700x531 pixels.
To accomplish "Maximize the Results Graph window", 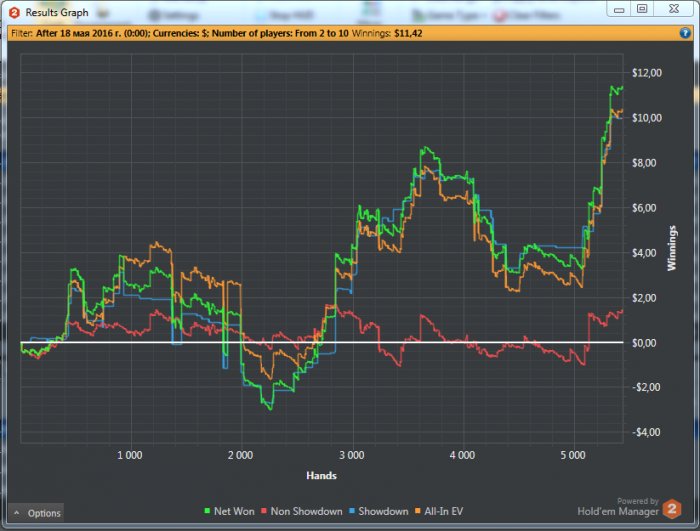I will (x=642, y=9).
